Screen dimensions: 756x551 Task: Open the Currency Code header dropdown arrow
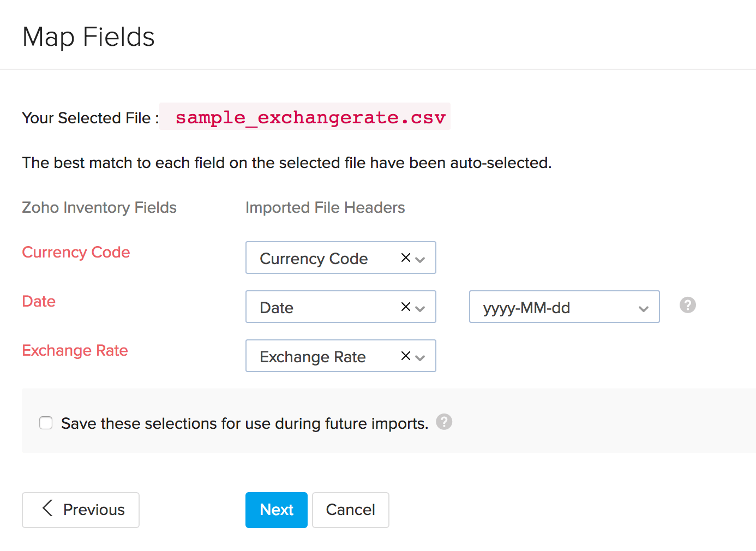tap(420, 259)
